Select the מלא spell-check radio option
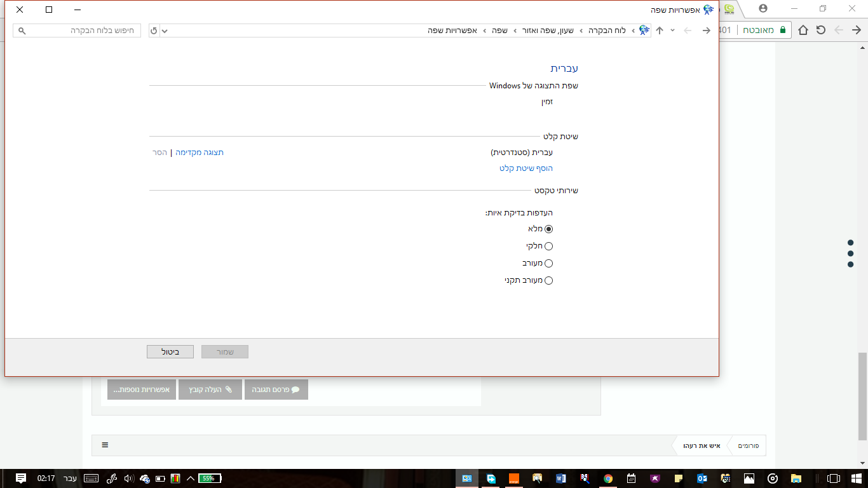The image size is (868, 488). (549, 229)
